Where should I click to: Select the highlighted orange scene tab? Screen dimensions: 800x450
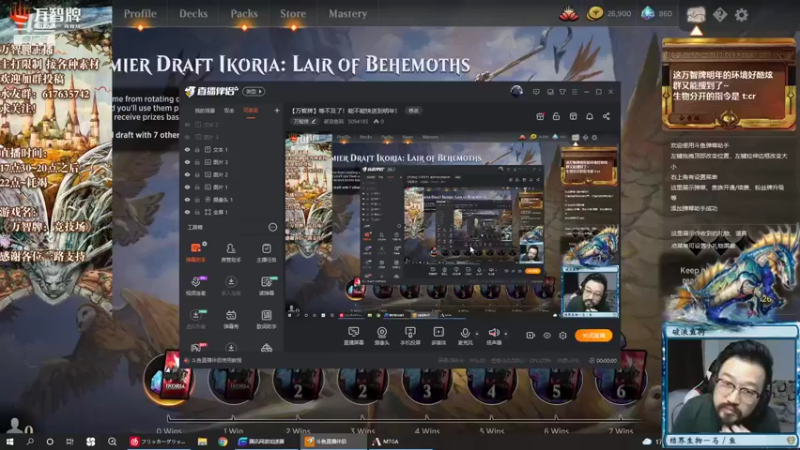(x=251, y=111)
